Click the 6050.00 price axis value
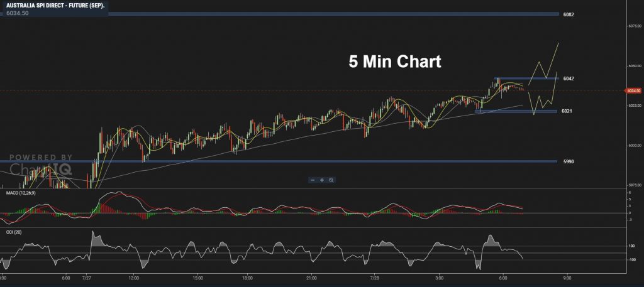 click(x=635, y=65)
